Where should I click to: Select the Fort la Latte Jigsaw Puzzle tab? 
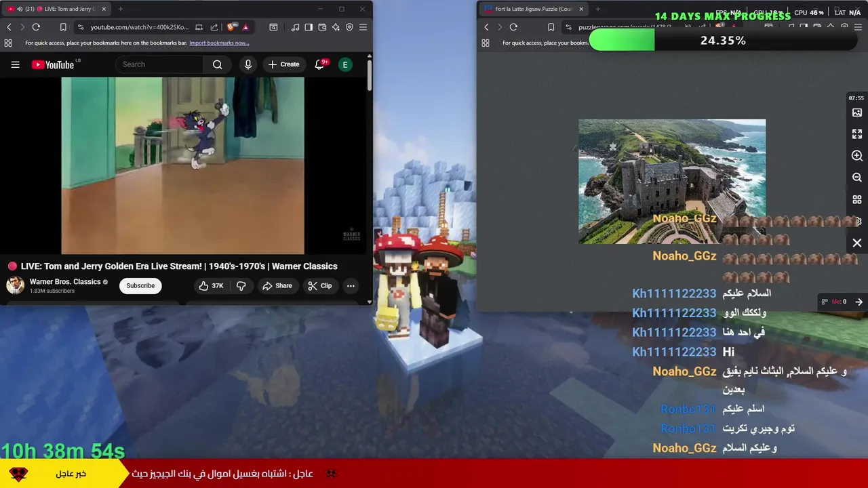(534, 9)
